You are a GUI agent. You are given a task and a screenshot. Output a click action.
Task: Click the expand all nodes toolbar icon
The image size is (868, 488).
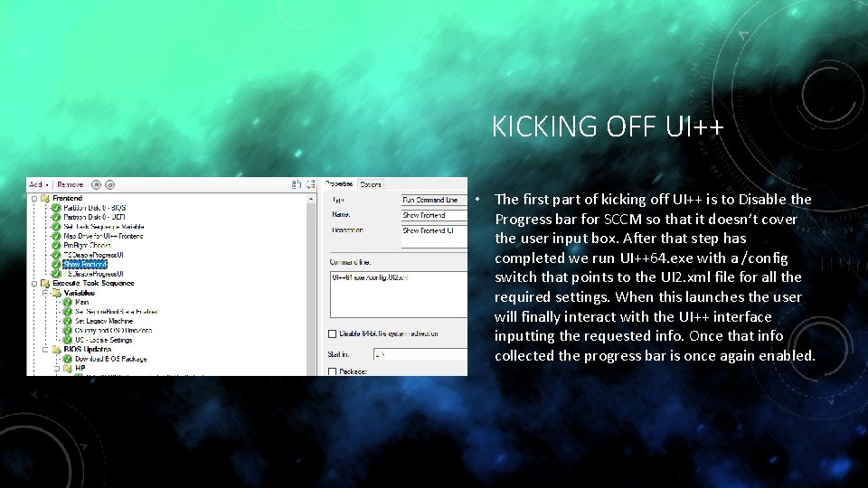point(297,184)
